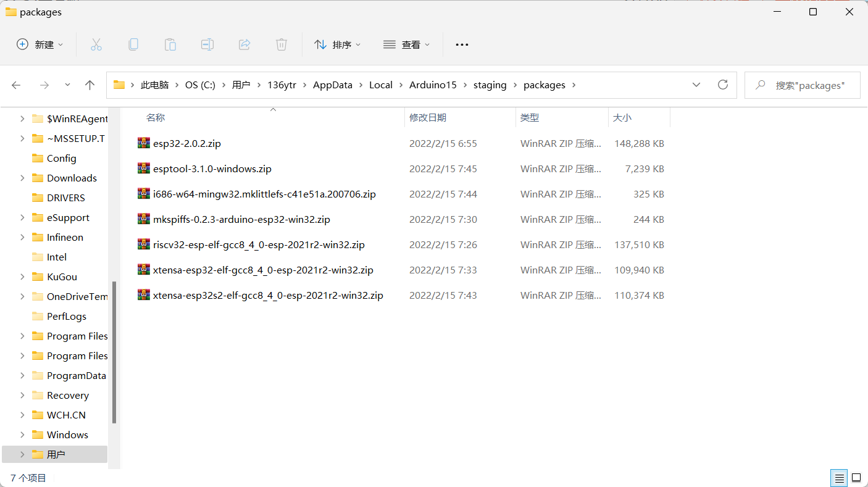Select file name esp32-2.0.2.zip
Screen dimensions: 868x487
click(187, 143)
